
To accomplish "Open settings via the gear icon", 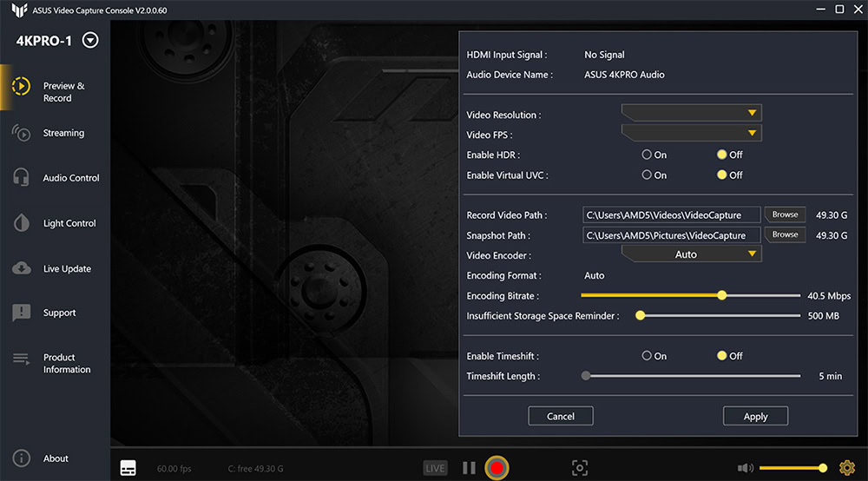I will [x=847, y=468].
